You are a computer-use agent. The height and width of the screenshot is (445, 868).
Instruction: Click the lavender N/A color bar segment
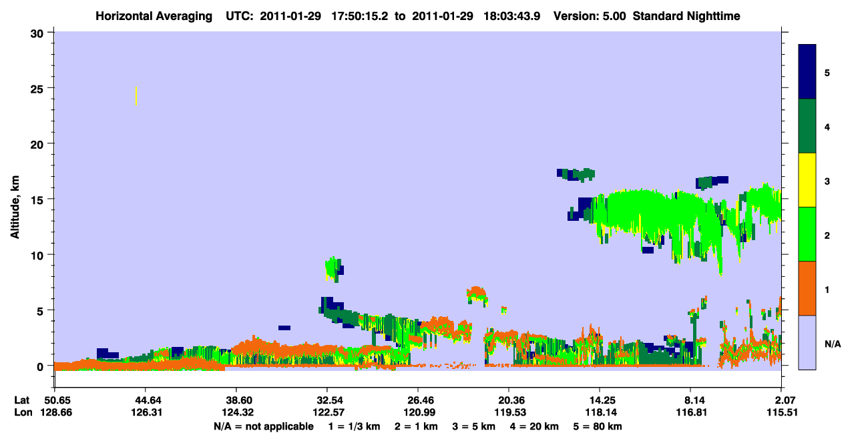click(807, 342)
